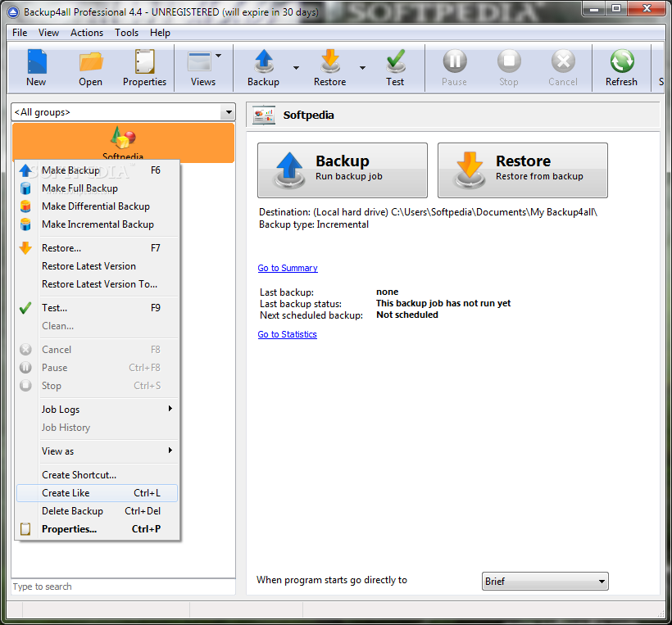The image size is (672, 625).
Task: Expand the View as submenu
Action: click(x=98, y=451)
